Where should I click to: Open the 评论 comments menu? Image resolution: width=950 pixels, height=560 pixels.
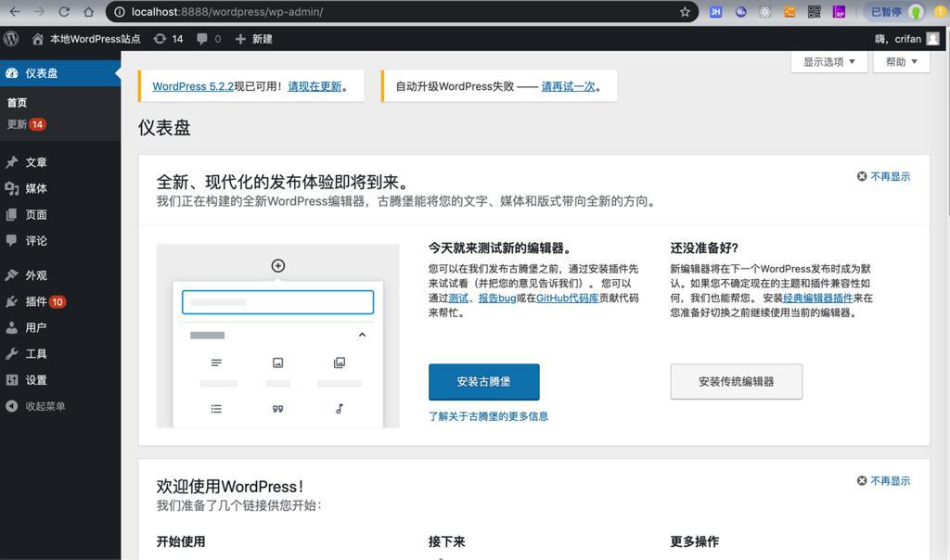[x=60, y=240]
